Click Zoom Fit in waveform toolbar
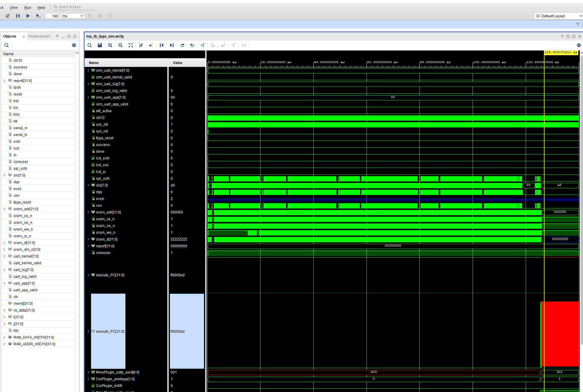Image resolution: width=583 pixels, height=392 pixels. point(131,45)
